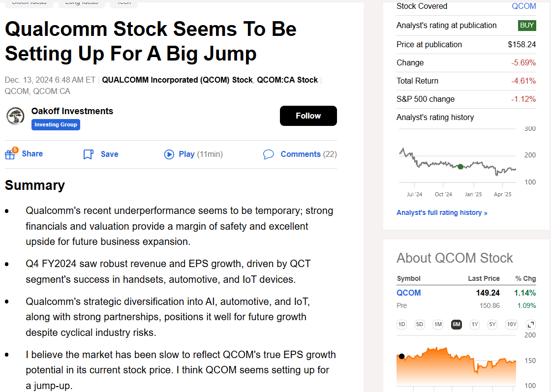551x392 pixels.
Task: Open the QCOM symbol link in stock table
Action: 409,293
